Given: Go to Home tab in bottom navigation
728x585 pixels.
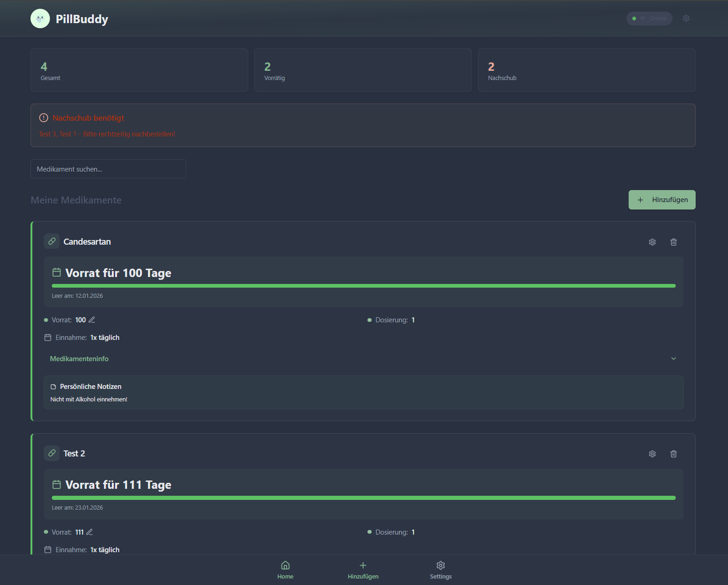Looking at the screenshot, I should click(x=285, y=570).
